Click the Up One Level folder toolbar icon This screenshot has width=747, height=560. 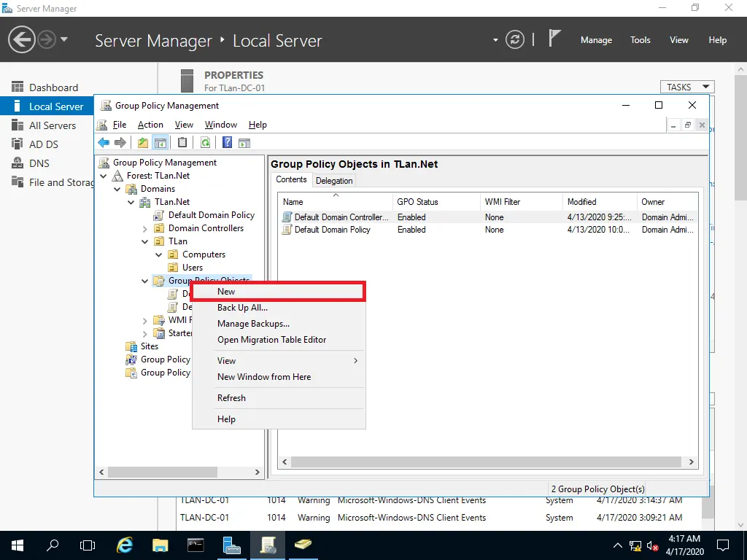[x=142, y=142]
